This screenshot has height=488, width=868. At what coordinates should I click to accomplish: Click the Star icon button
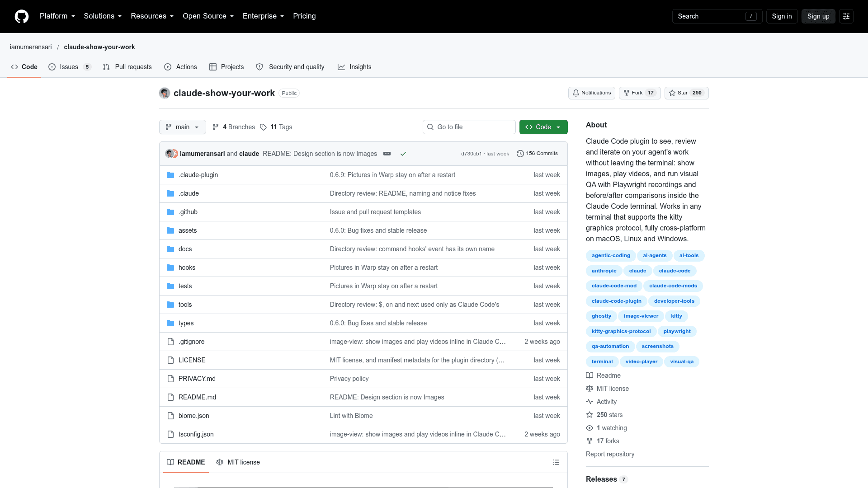pyautogui.click(x=686, y=93)
